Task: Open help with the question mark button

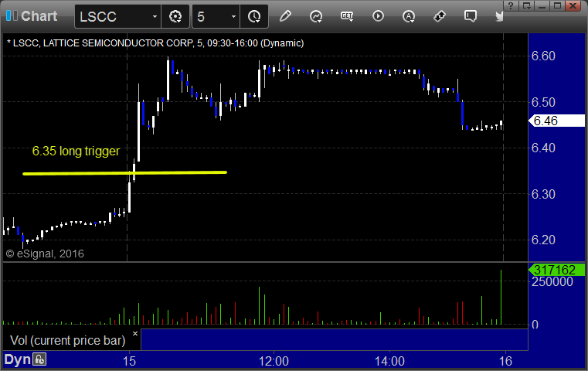Action: click(511, 5)
